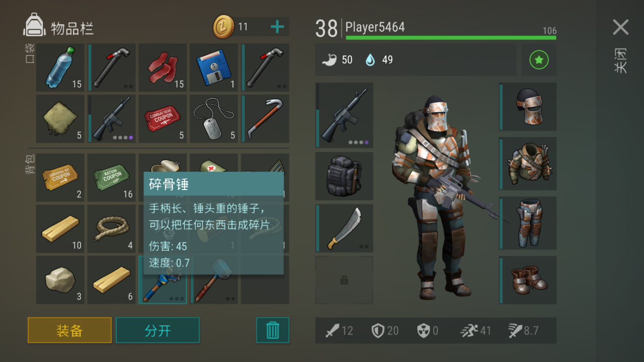Tap the green star achievement icon
The width and height of the screenshot is (644, 362).
click(x=539, y=60)
